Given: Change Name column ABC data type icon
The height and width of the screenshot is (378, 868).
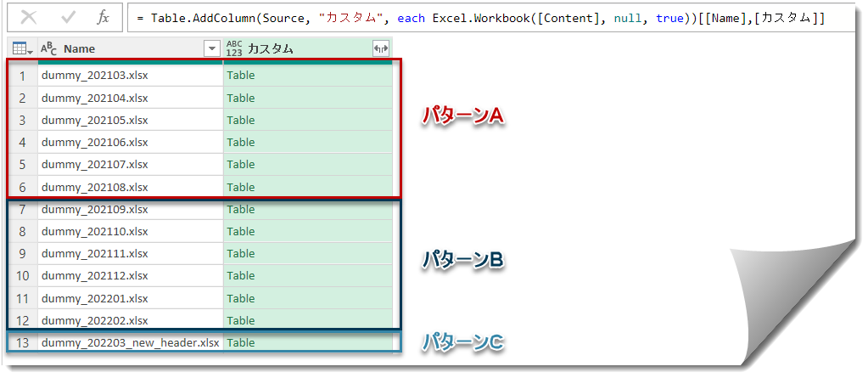Looking at the screenshot, I should pos(49,48).
